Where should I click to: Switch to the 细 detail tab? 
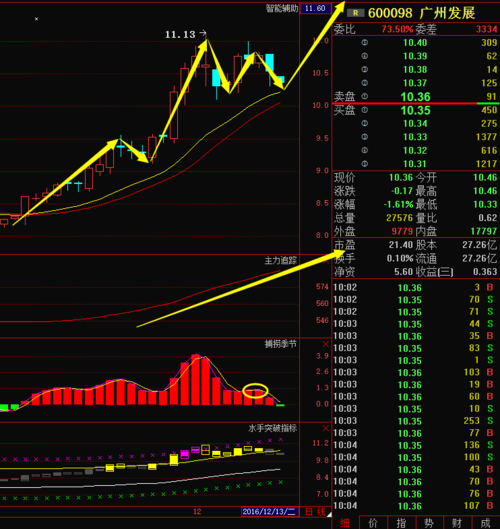click(x=345, y=523)
